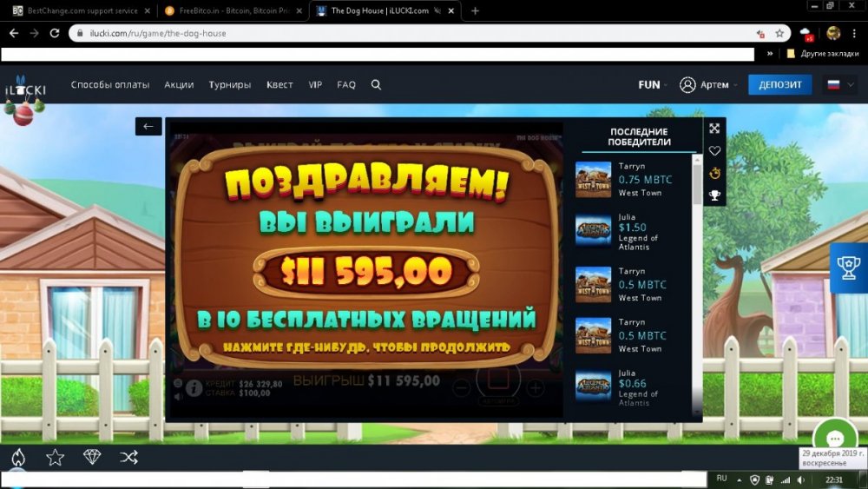868x489 pixels.
Task: Open Julia $0.66 Legend of Atlantis thumbnail
Action: coord(594,387)
